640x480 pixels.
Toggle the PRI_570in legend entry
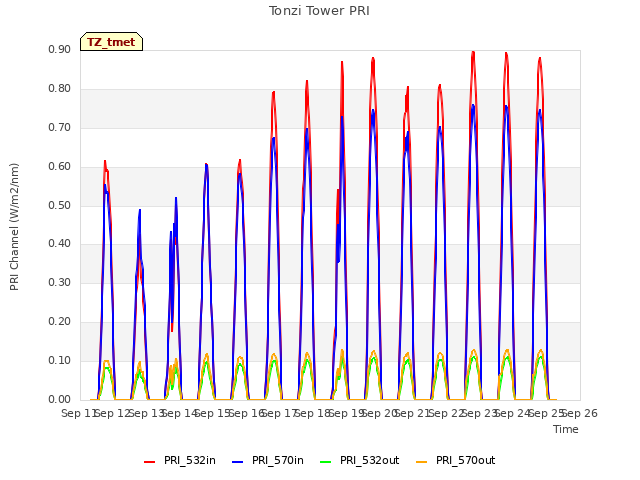[268, 461]
